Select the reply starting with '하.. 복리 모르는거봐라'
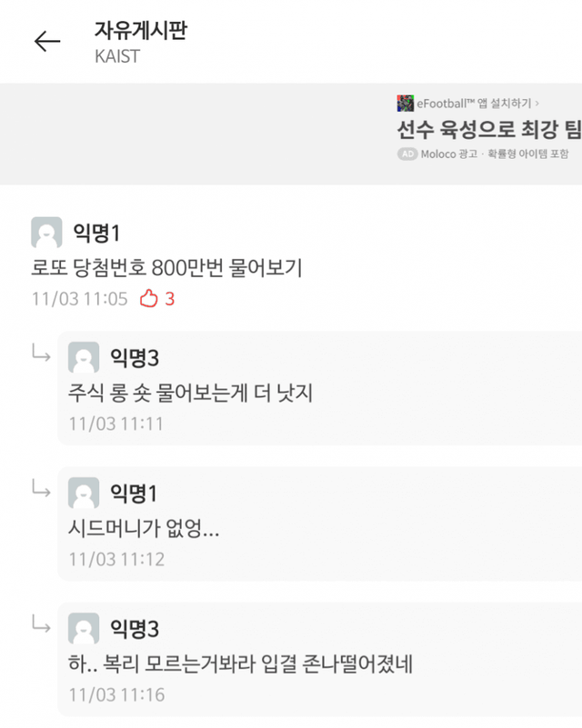 (240, 663)
